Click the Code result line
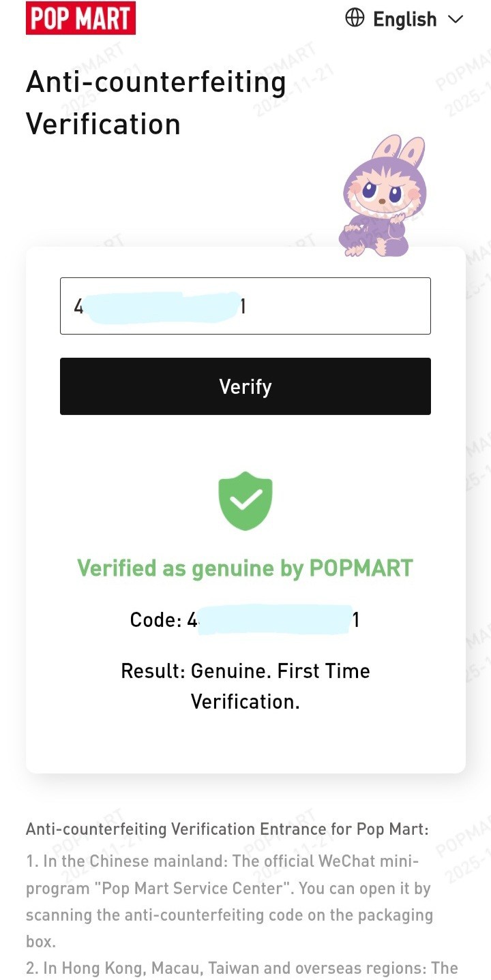 (245, 619)
